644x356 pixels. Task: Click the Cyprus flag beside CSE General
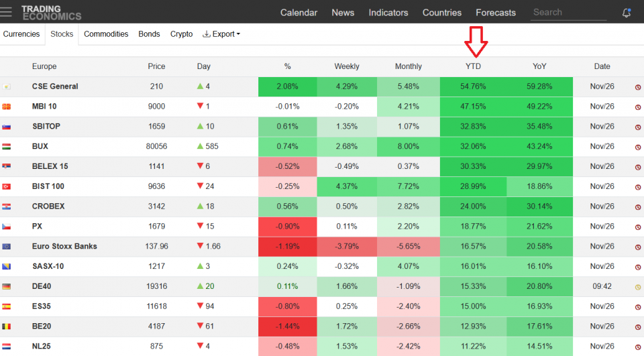[6, 86]
